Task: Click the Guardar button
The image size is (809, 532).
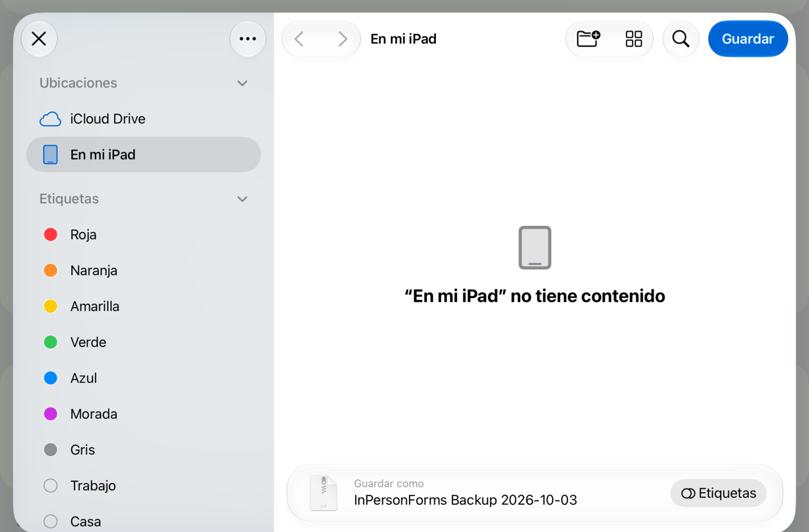Action: [x=748, y=39]
